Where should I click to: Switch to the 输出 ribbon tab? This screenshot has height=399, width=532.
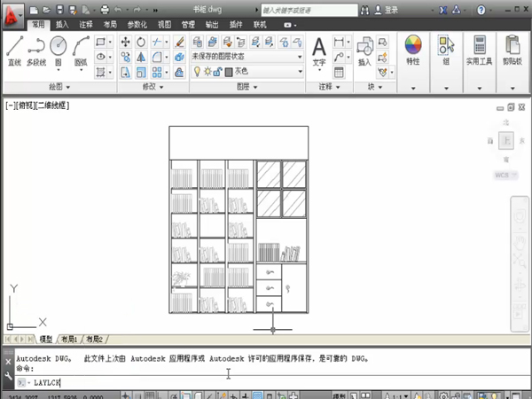click(212, 25)
